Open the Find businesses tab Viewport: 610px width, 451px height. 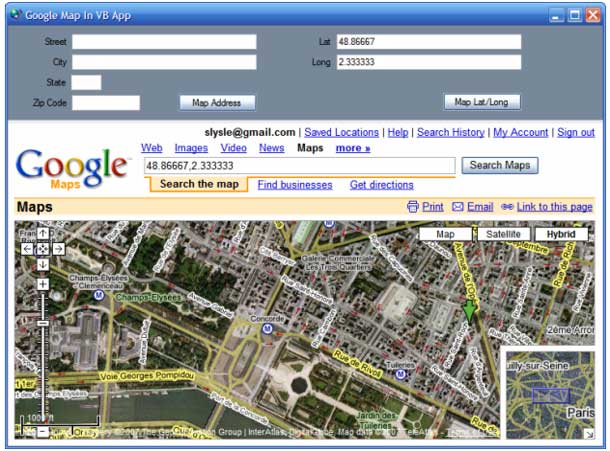(295, 185)
